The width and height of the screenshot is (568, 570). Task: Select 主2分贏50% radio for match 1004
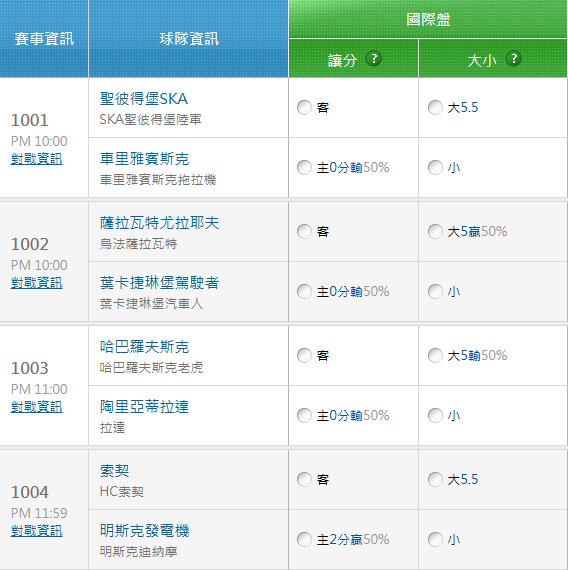(x=304, y=539)
